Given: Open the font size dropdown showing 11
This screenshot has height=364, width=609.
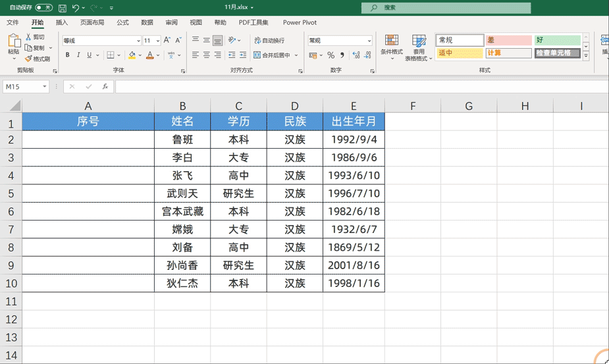Looking at the screenshot, I should (x=158, y=40).
